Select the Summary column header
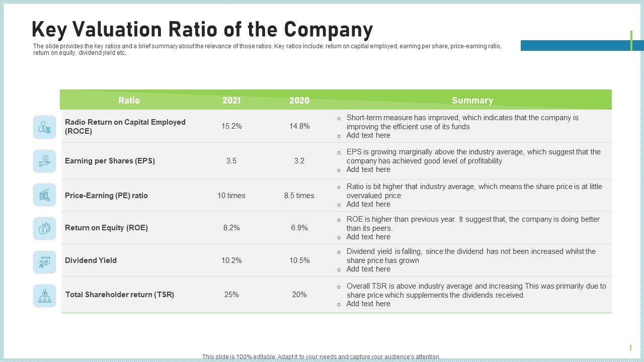This screenshot has height=362, width=644. (x=472, y=101)
